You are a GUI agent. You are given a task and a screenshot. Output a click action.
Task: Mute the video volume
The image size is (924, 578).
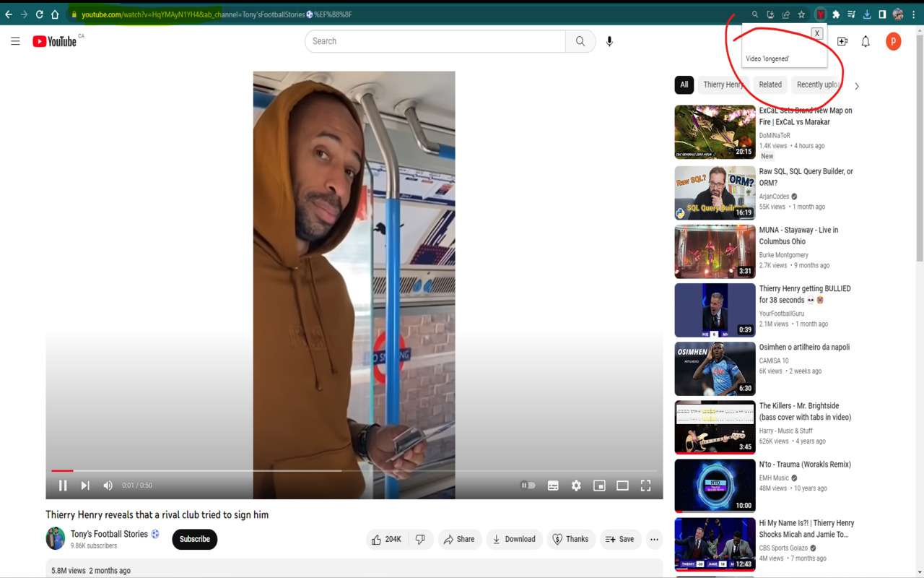tap(108, 485)
